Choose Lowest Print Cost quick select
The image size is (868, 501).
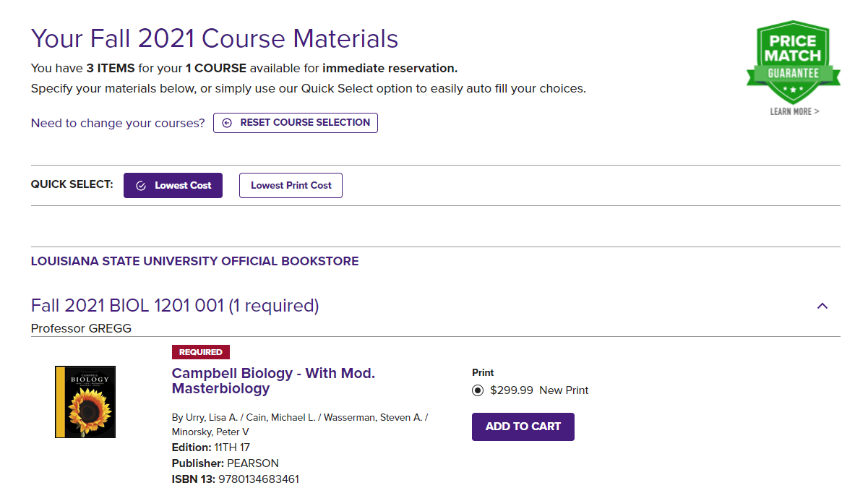point(291,185)
